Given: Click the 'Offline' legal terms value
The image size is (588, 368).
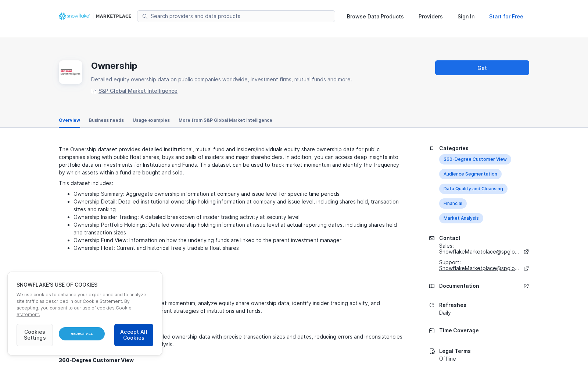Looking at the screenshot, I should click(447, 359).
